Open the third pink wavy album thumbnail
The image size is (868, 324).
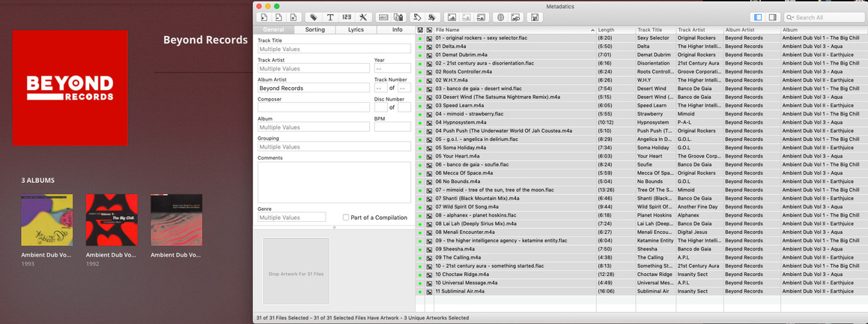(x=177, y=220)
